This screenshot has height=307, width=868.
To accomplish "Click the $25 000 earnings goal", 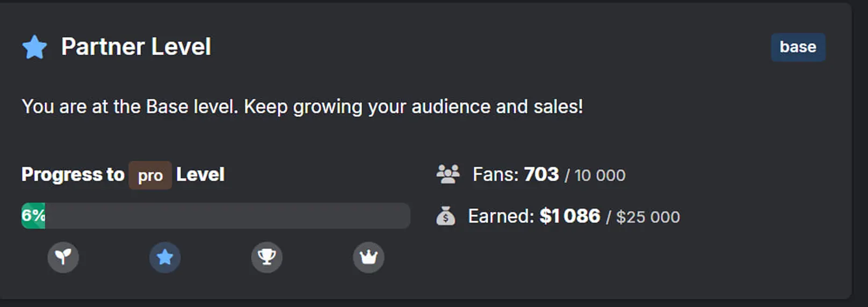I will point(648,217).
